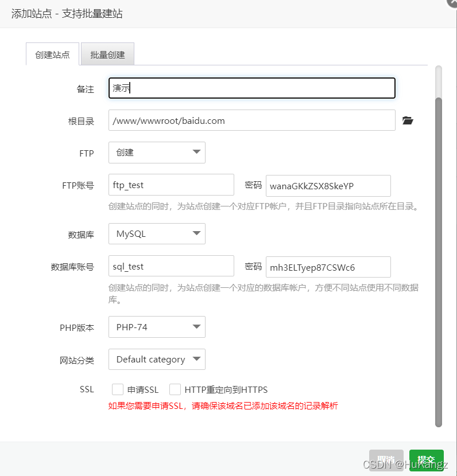Click the PHP版本 label

point(77,328)
